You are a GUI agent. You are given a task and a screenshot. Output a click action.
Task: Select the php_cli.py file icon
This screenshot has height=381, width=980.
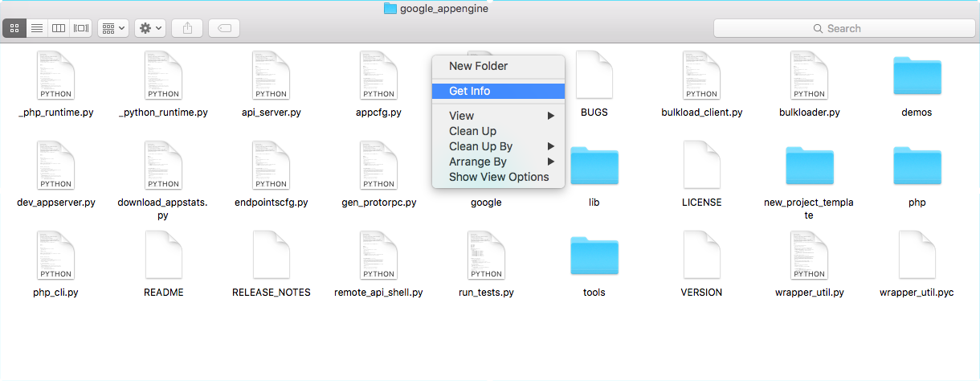tap(56, 255)
